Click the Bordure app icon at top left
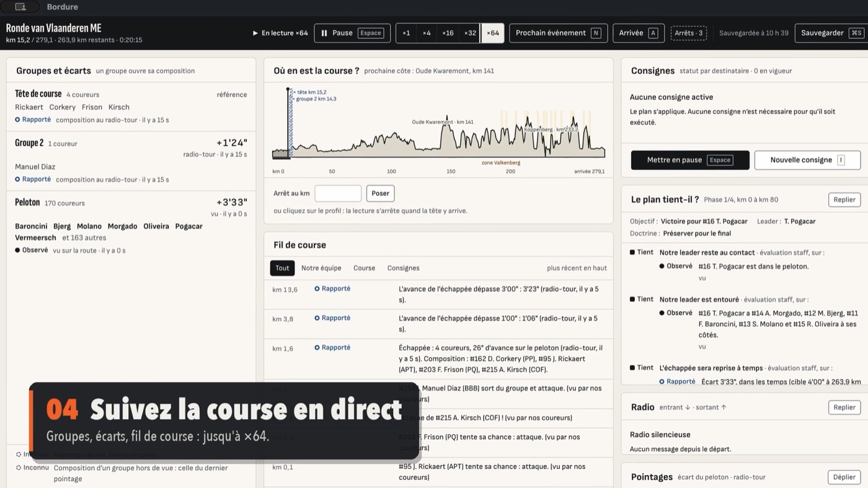Viewport: 868px width, 488px height. click(20, 7)
